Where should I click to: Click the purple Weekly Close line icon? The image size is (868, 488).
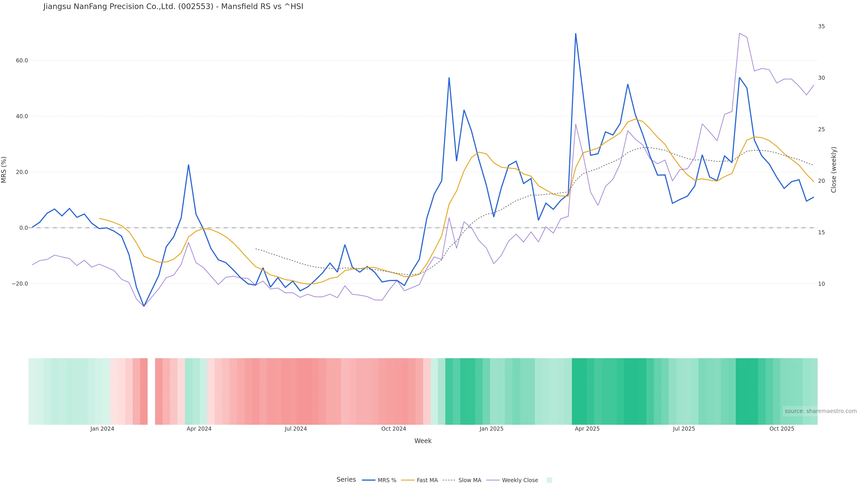[x=493, y=480]
